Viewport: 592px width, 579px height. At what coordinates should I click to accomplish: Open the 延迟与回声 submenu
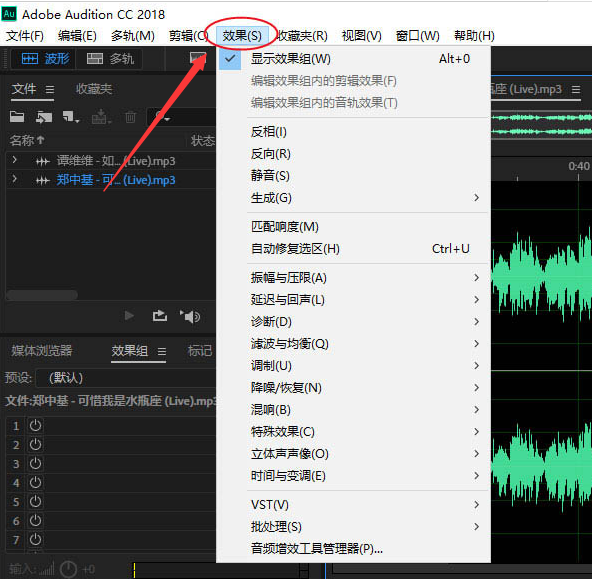point(354,300)
